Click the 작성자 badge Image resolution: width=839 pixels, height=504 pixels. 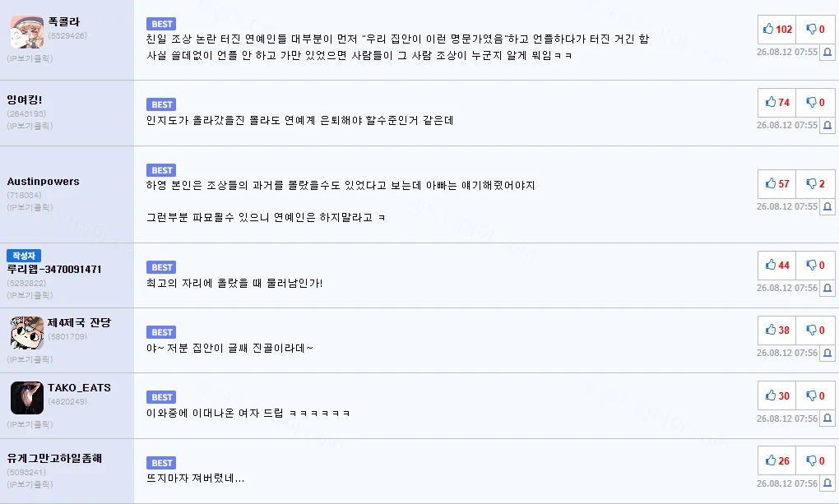(24, 256)
